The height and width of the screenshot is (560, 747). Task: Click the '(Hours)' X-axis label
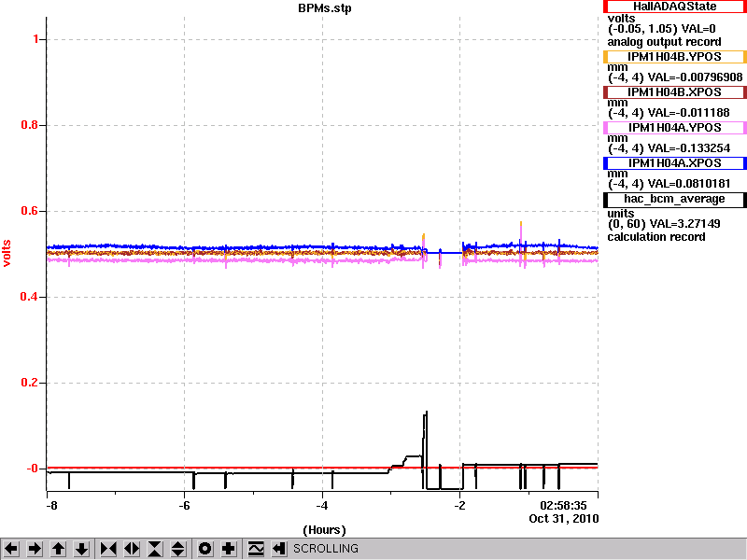(324, 530)
